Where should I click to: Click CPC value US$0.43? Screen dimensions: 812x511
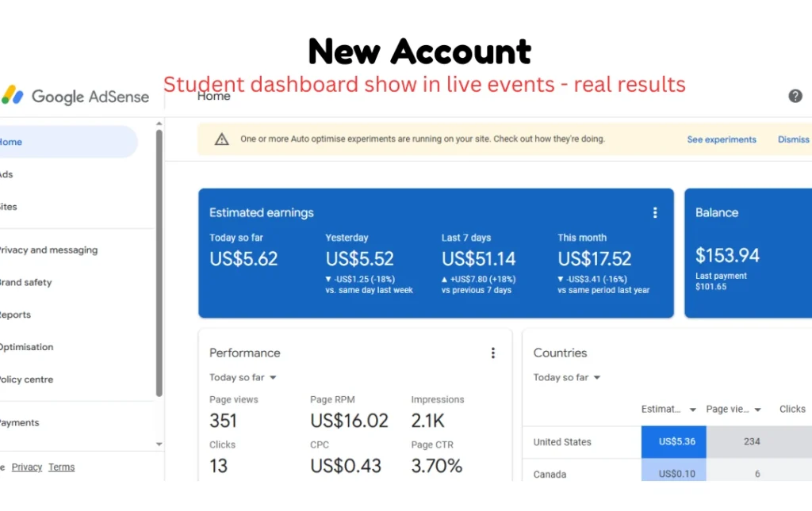(346, 466)
